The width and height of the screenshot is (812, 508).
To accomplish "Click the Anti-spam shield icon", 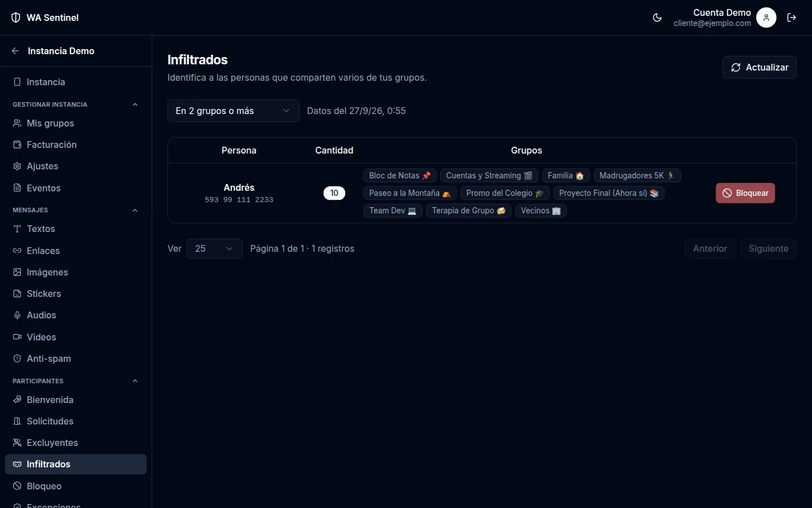I will [17, 358].
